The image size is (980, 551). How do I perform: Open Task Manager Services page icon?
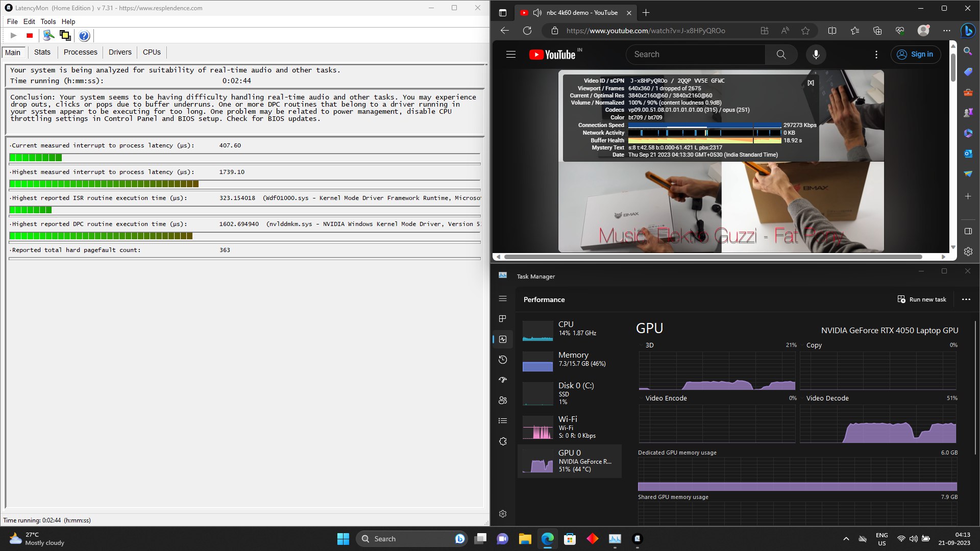point(503,441)
